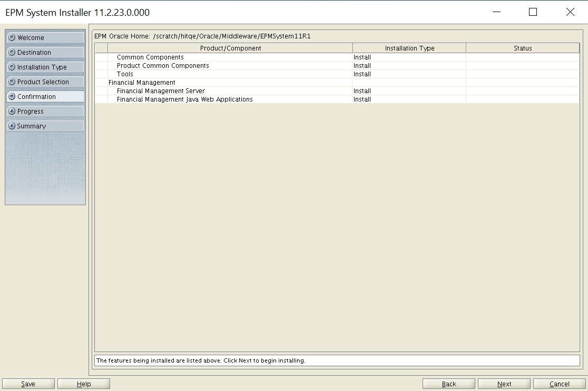Click Install cell for Financial Management Server
Viewport: 588px width, 391px height.
409,91
